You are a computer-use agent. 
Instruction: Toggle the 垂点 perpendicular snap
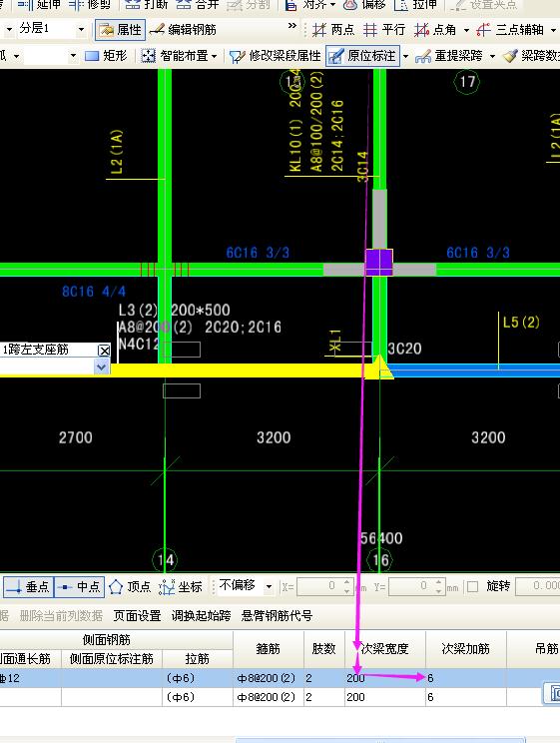pyautogui.click(x=28, y=586)
